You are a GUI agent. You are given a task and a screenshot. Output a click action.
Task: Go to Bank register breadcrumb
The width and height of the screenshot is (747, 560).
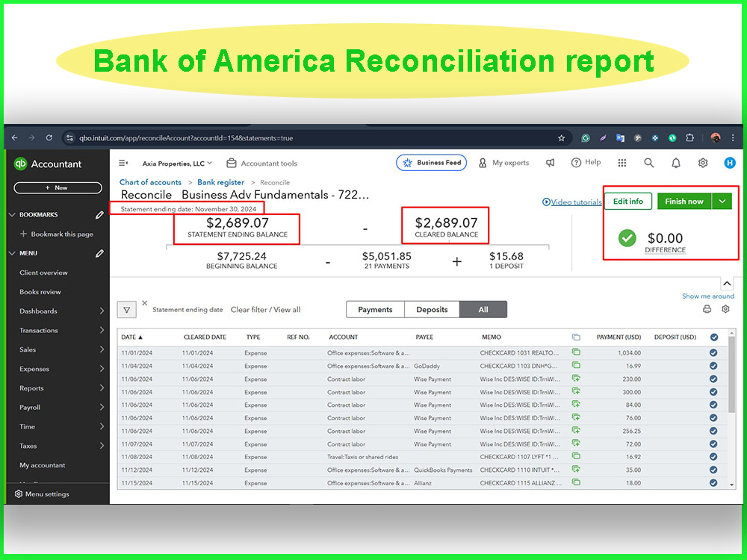pos(220,182)
